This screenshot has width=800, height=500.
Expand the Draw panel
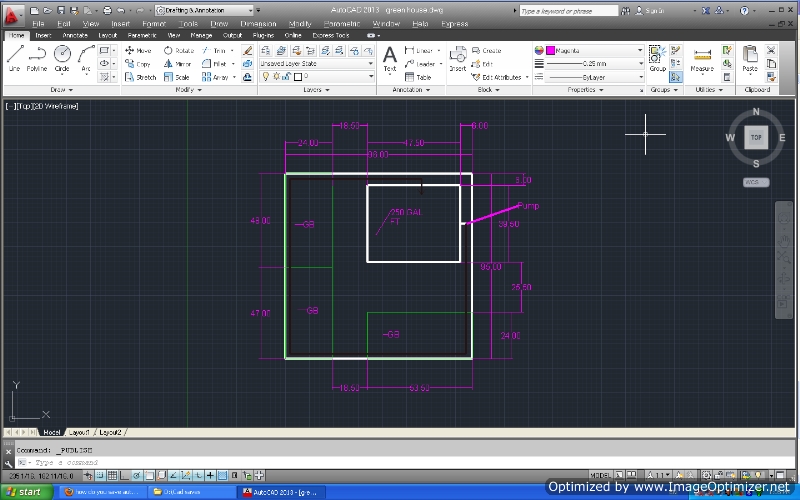(62, 90)
